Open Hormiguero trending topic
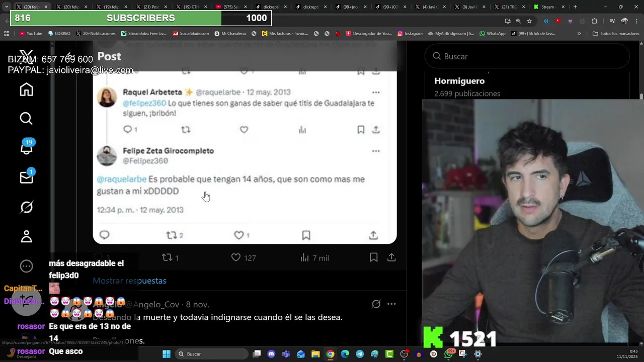Viewport: 644px width, 362px height. pos(459,81)
